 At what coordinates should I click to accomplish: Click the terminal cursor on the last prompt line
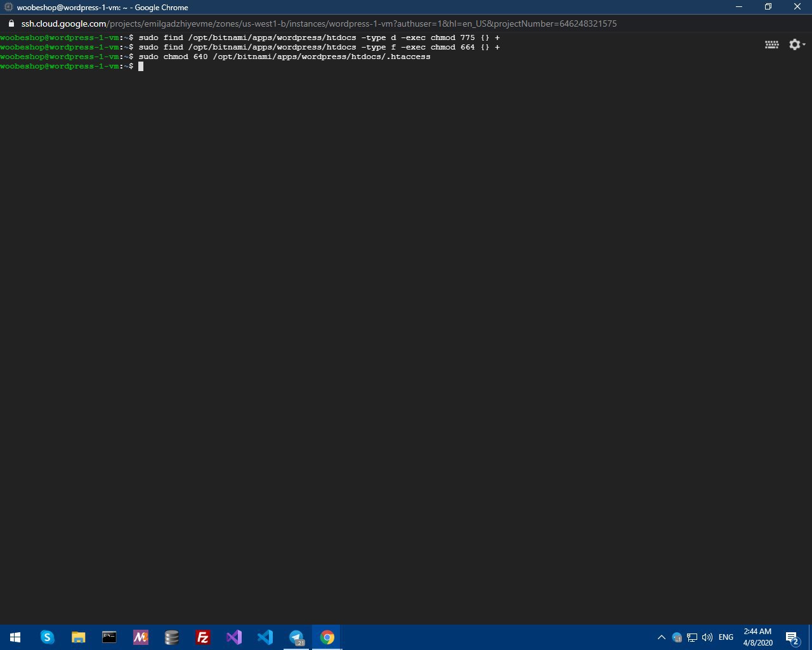141,66
